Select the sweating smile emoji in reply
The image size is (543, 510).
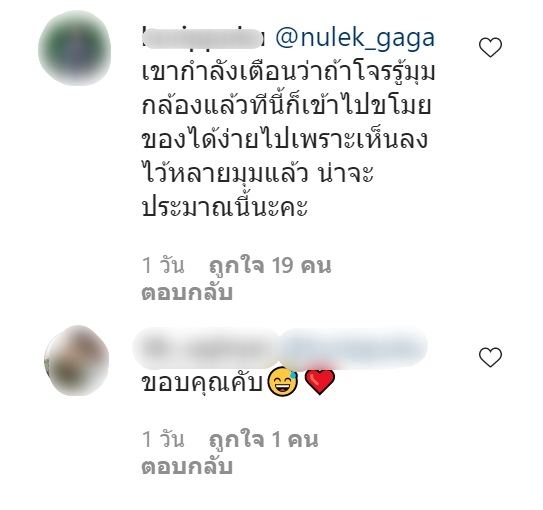pos(283,382)
